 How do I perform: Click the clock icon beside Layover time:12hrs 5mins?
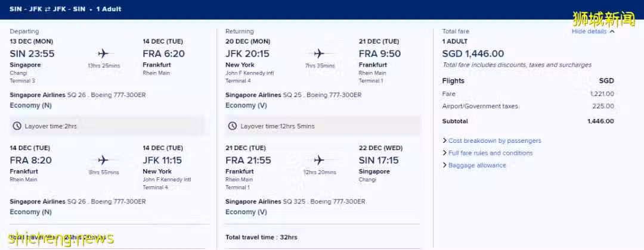233,126
